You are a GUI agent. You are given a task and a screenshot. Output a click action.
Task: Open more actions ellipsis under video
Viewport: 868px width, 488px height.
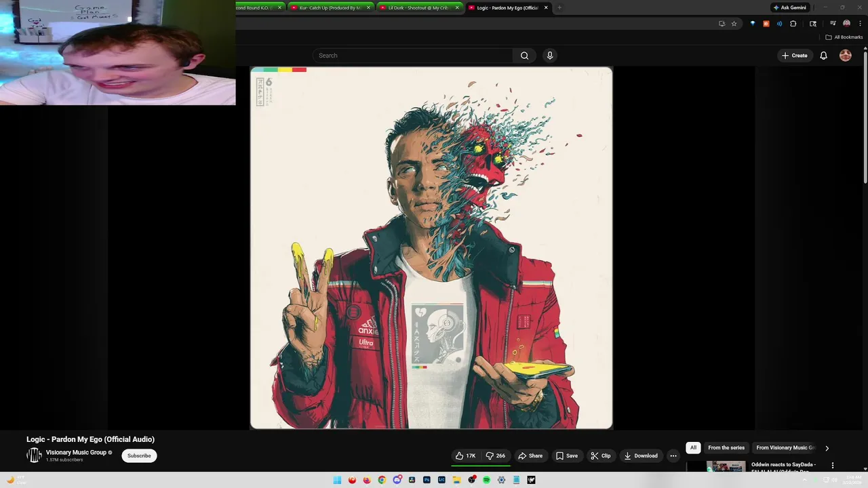tap(673, 455)
